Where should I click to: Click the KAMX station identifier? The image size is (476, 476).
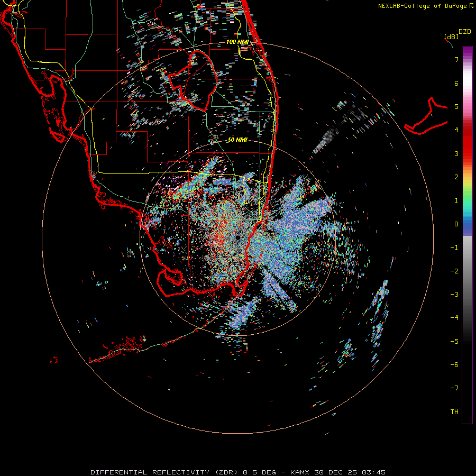(300, 472)
